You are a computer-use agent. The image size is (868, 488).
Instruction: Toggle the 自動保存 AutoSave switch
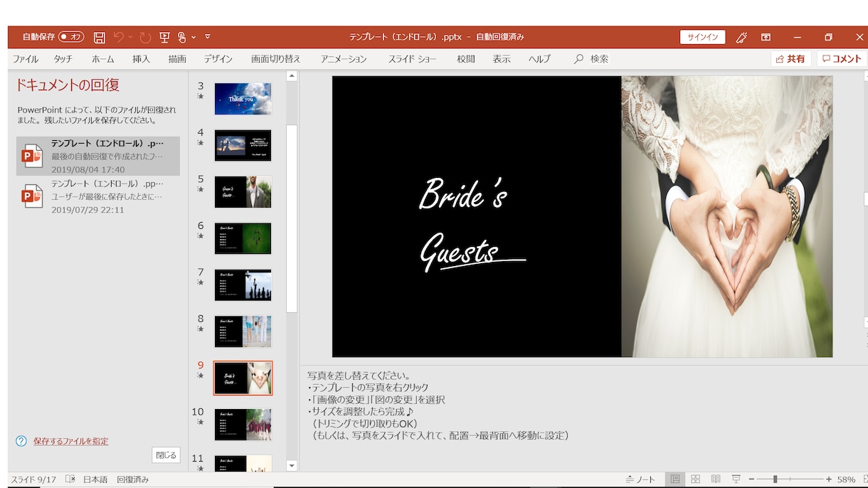71,37
